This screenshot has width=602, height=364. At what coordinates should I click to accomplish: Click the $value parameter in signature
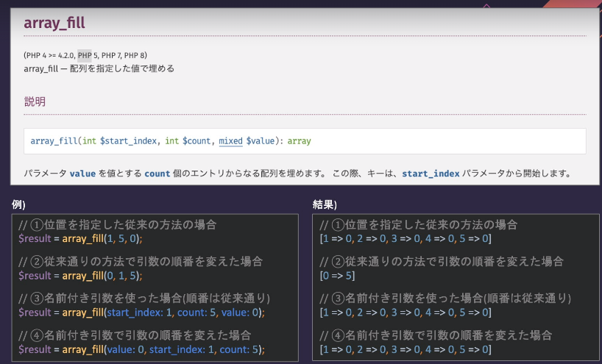coord(261,141)
